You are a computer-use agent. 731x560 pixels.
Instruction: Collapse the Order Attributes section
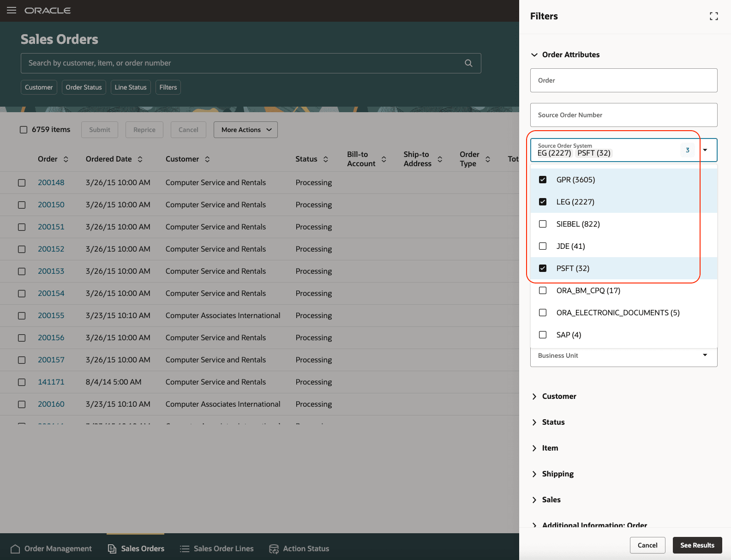534,55
